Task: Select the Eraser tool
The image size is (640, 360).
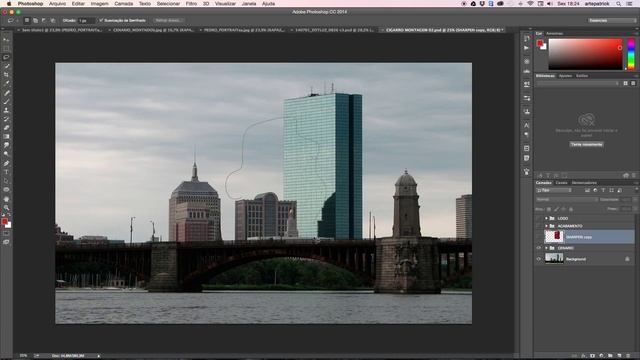Action: click(6, 128)
